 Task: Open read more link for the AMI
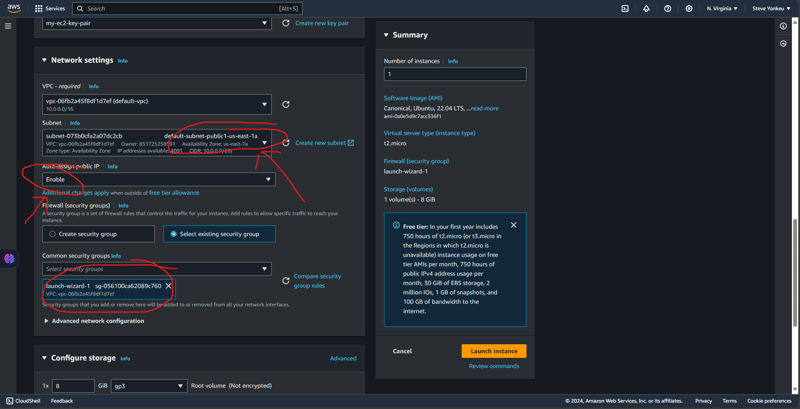coord(484,108)
